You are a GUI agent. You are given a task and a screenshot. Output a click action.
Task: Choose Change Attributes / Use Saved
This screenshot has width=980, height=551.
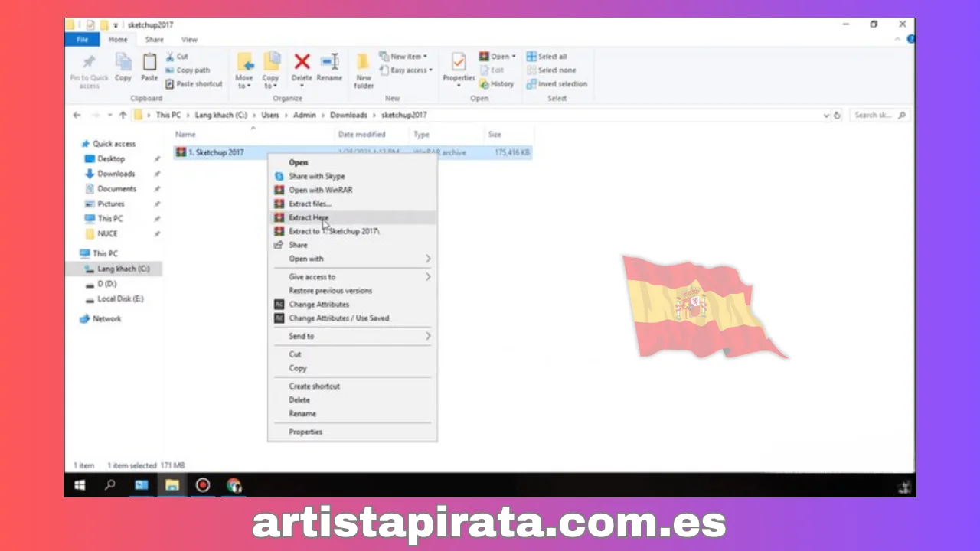coord(352,318)
